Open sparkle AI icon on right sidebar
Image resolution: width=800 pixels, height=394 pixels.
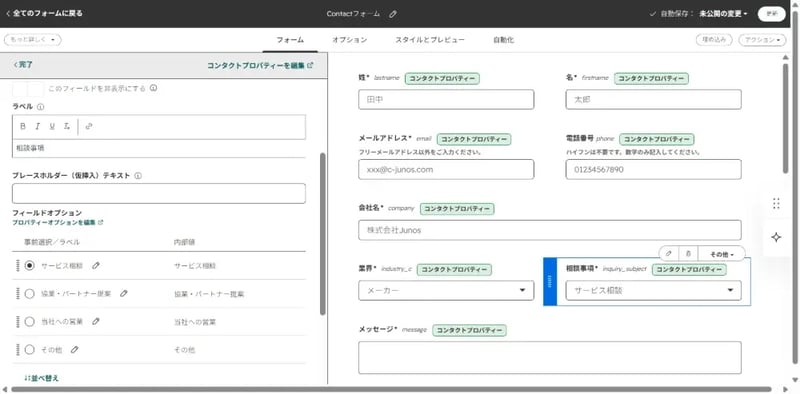[x=776, y=237]
